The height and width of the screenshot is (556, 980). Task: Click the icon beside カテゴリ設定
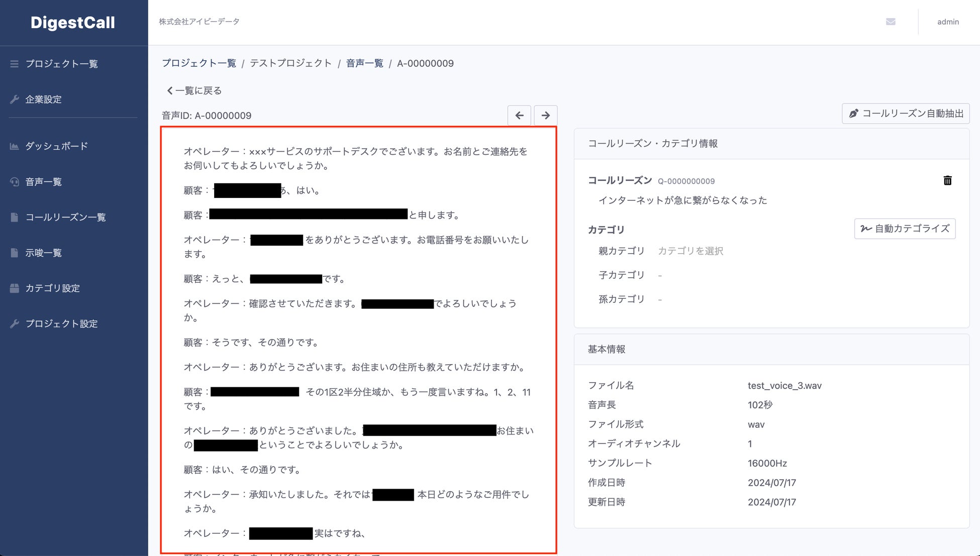(15, 288)
